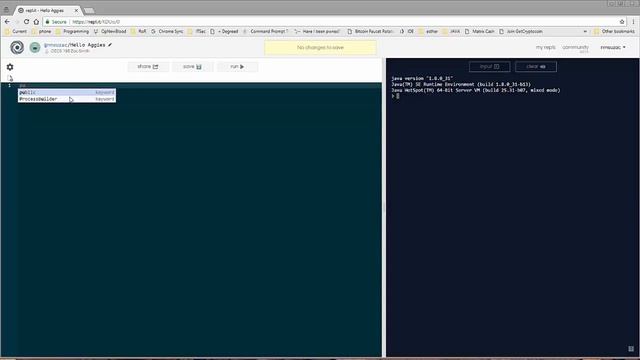Go to my repls
Image resolution: width=640 pixels, height=360 pixels.
[x=545, y=47]
